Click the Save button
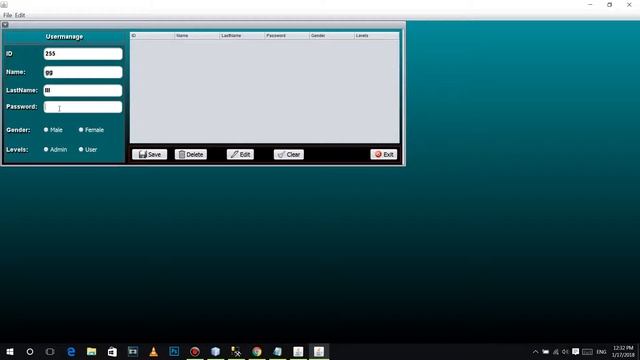The image size is (640, 360). coord(149,154)
